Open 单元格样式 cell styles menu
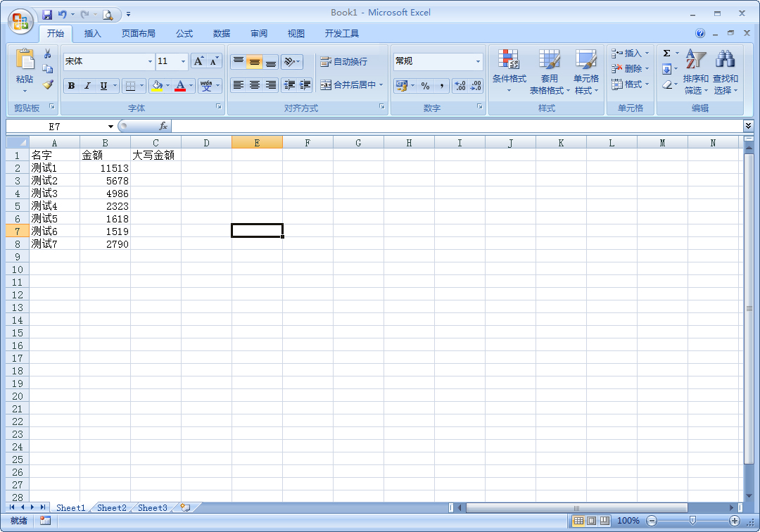Image resolution: width=760 pixels, height=532 pixels. pyautogui.click(x=586, y=71)
